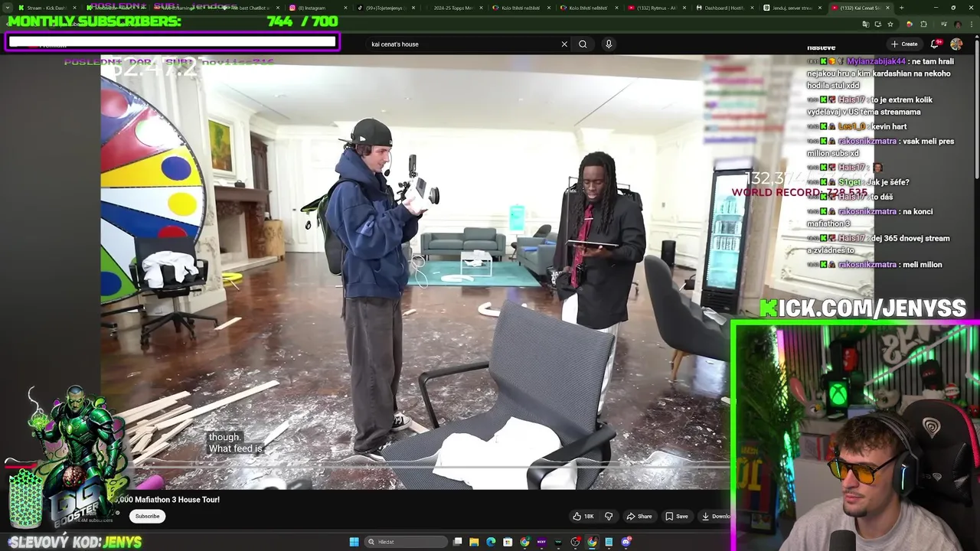Launch File Explorer from the taskbar

475,542
